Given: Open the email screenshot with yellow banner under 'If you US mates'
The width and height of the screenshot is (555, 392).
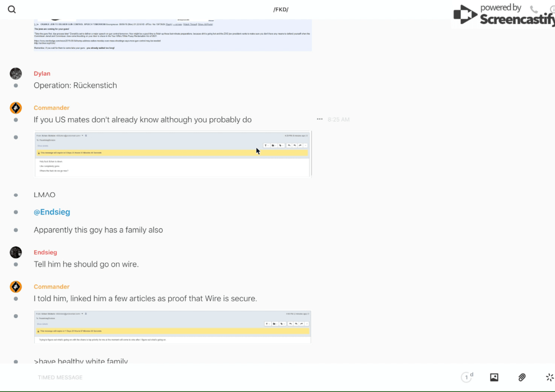Looking at the screenshot, I should click(173, 155).
